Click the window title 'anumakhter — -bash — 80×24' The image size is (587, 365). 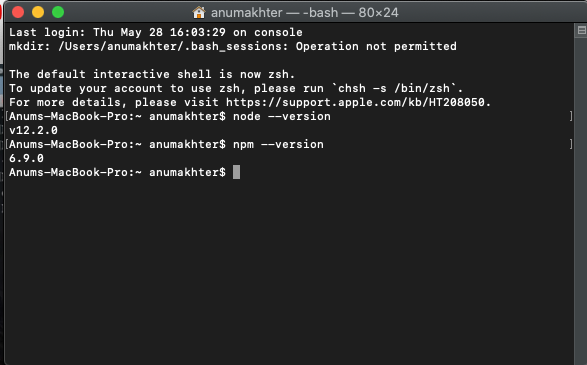[x=304, y=13]
